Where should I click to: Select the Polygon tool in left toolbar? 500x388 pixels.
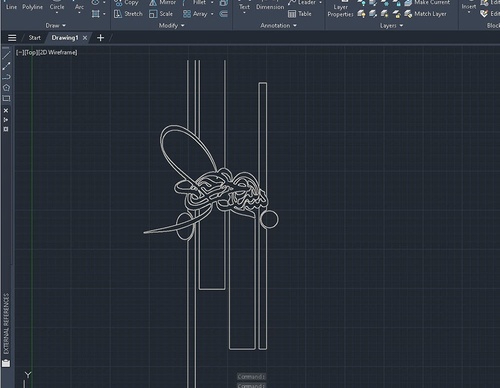click(6, 88)
